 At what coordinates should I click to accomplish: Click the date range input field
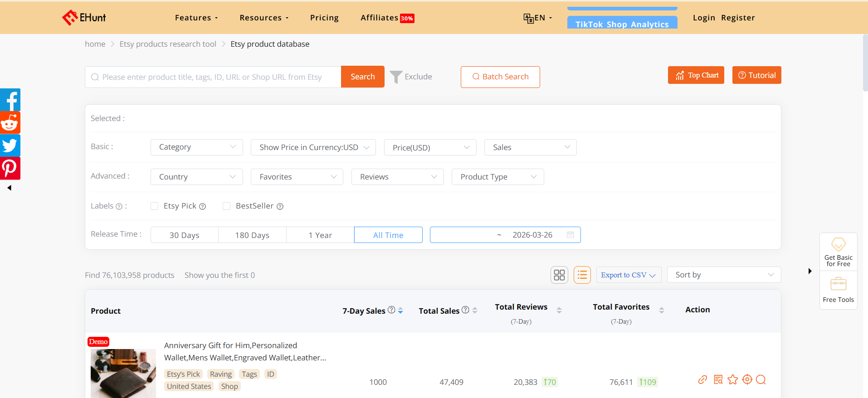pyautogui.click(x=505, y=235)
